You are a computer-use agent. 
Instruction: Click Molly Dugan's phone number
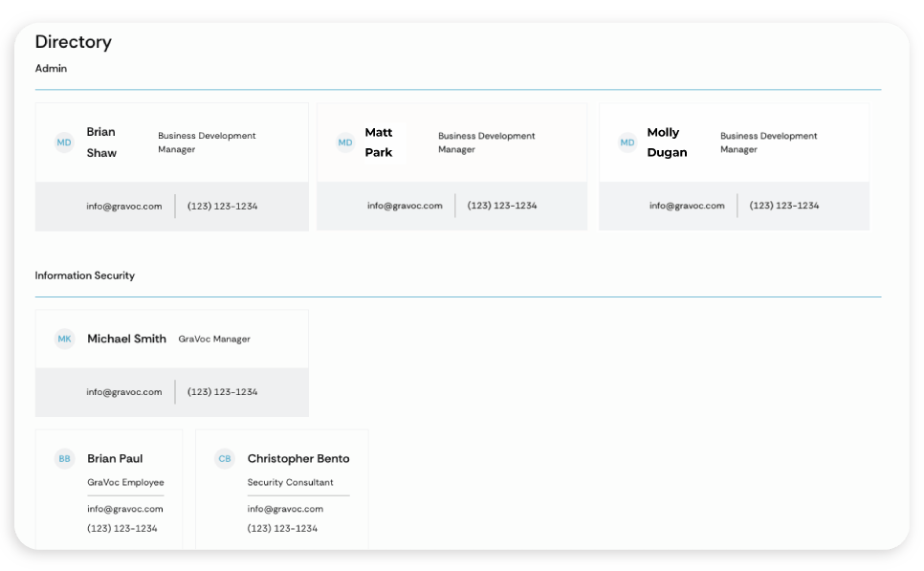click(784, 205)
